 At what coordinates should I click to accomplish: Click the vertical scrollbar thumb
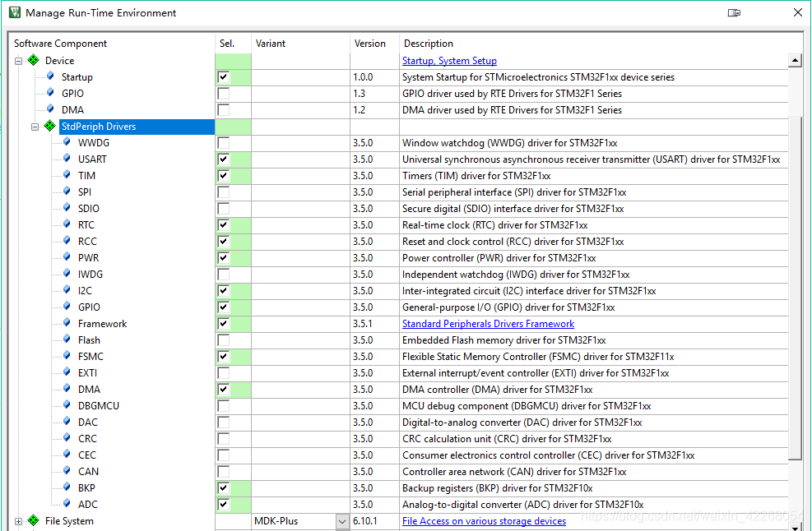[795, 288]
